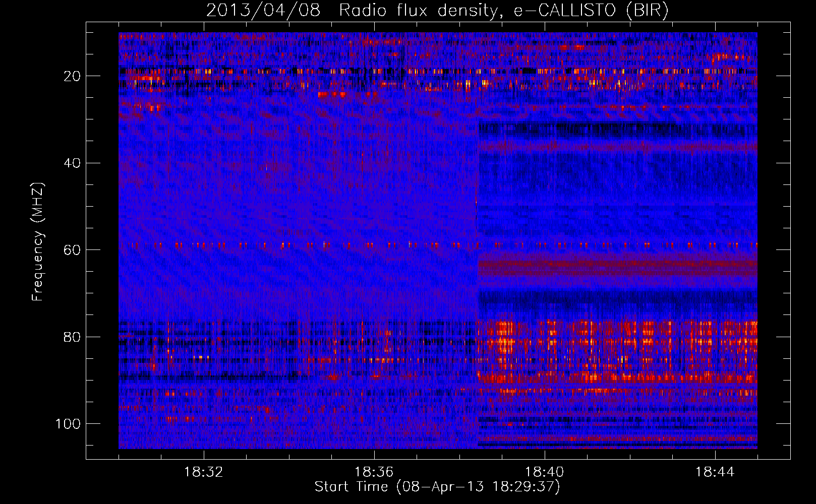Image resolution: width=816 pixels, height=504 pixels.
Task: Click the 18:40 time tick label
Action: [545, 472]
